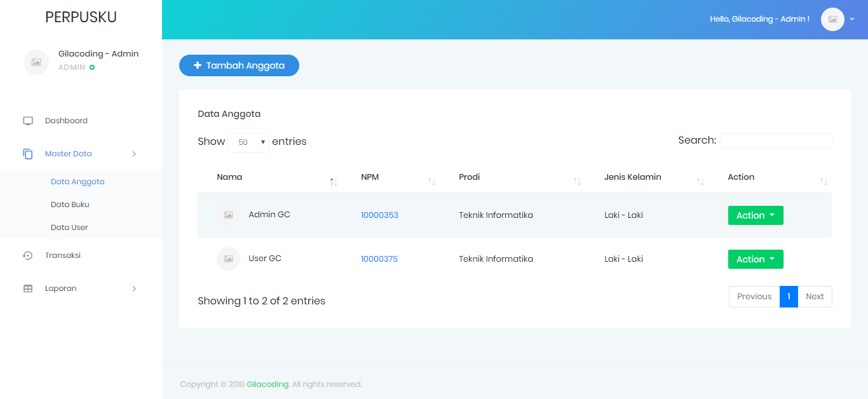Click Admin GC's member photo thumbnail
This screenshot has height=399, width=868.
click(x=228, y=215)
